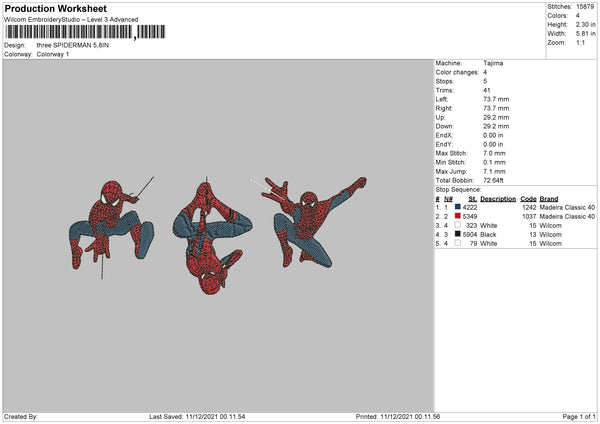The image size is (600, 424).
Task: Click the Stitches value 15879
Action: 585,7
